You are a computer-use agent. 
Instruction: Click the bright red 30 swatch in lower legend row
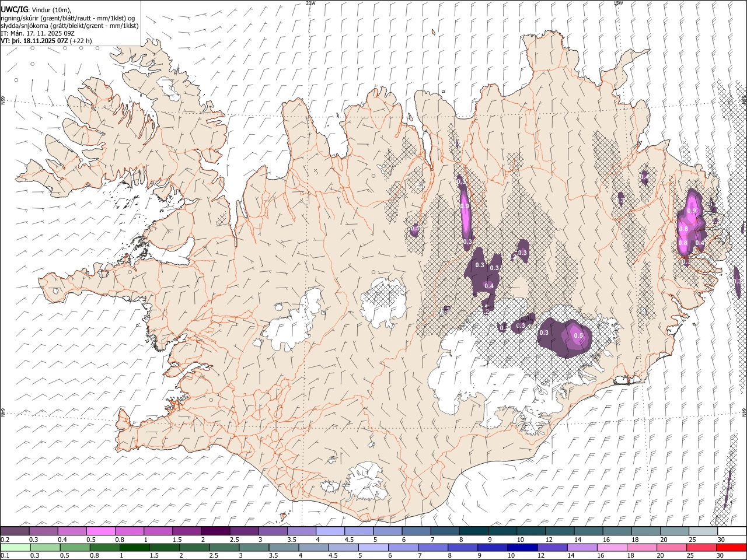[730, 547]
